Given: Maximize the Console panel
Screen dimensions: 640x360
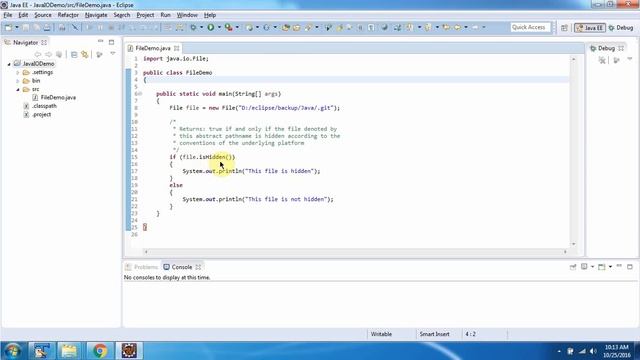Looking at the screenshot, I should 630,267.
